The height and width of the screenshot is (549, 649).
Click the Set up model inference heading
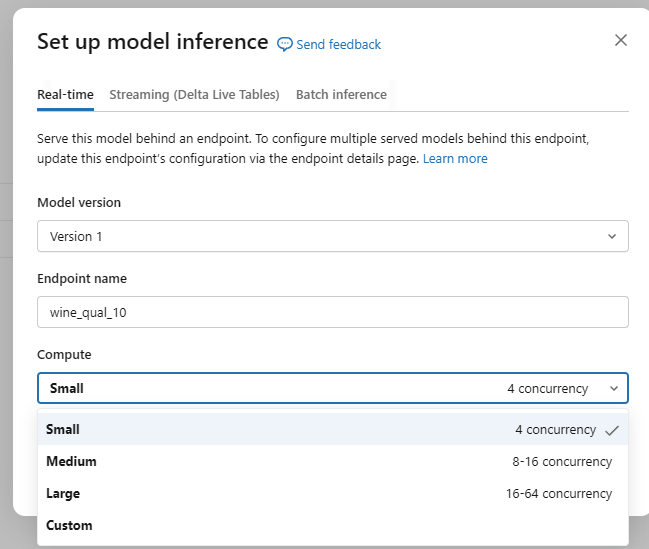(x=152, y=42)
